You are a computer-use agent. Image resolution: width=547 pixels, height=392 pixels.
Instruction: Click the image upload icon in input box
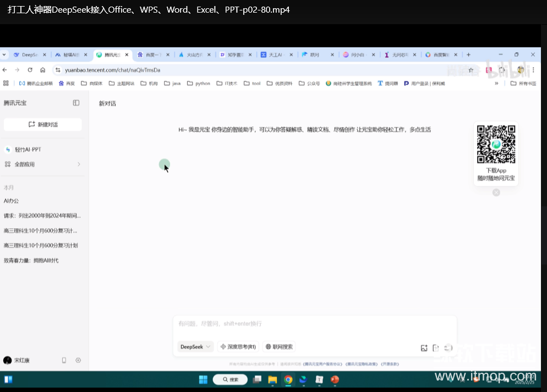tap(424, 348)
